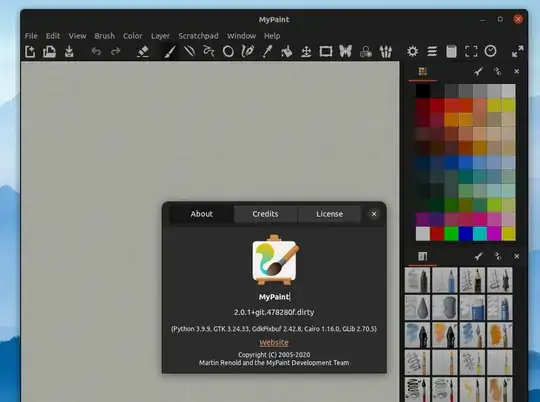Viewport: 540px width, 402px height.
Task: Save the painting with the download-arrow icon
Action: (69, 52)
